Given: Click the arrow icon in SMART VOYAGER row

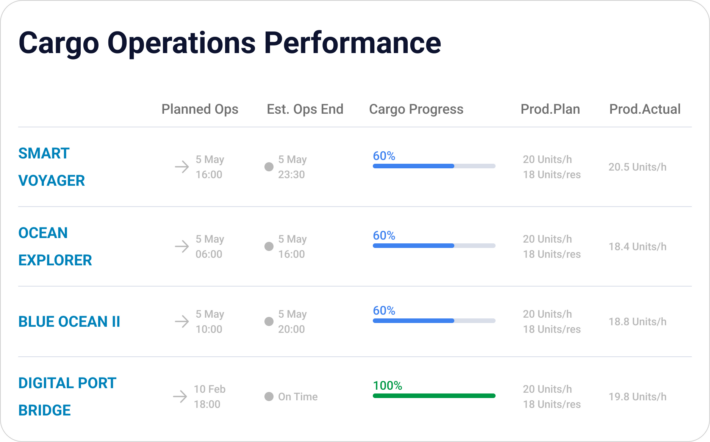Looking at the screenshot, I should [x=182, y=167].
